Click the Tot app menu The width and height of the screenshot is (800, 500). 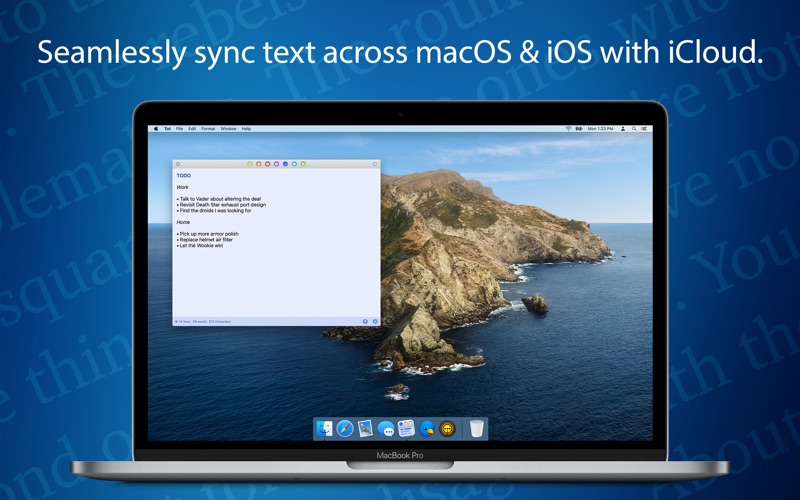(167, 129)
